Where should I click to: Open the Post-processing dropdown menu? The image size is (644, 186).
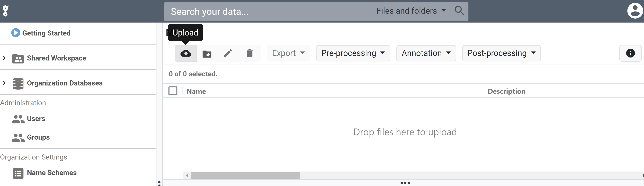(501, 53)
